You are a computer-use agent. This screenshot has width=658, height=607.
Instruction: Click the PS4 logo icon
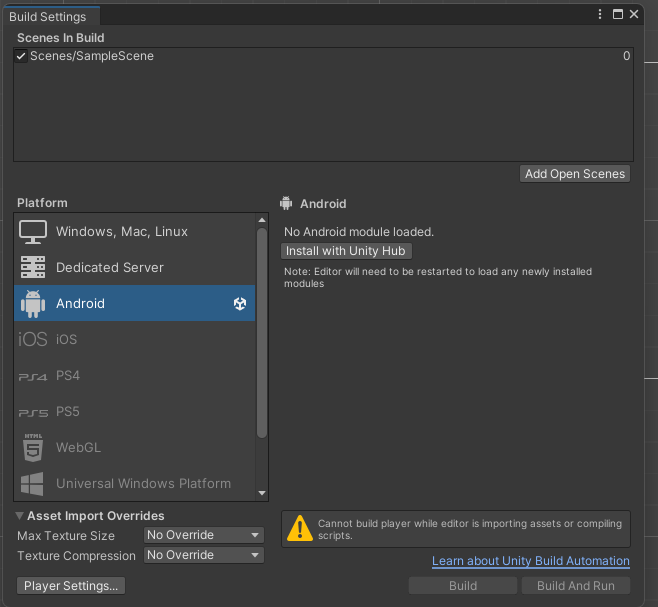pos(33,377)
